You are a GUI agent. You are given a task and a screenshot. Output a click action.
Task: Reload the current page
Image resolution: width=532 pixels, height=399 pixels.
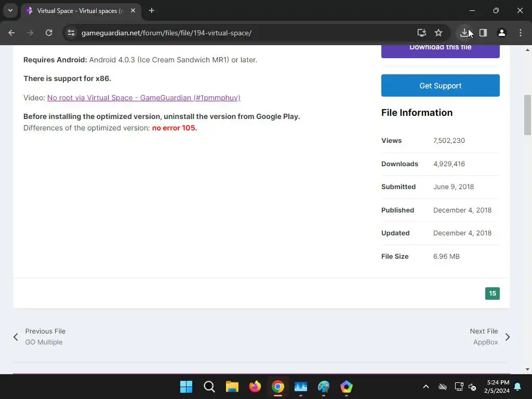[x=49, y=33]
